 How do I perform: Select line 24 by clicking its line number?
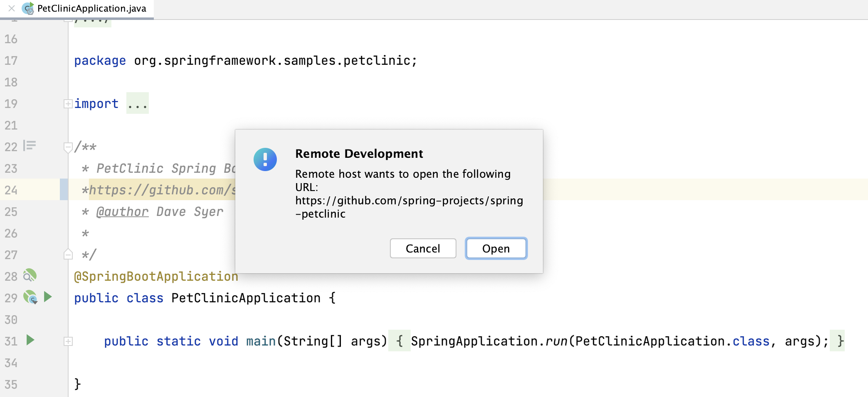(11, 190)
